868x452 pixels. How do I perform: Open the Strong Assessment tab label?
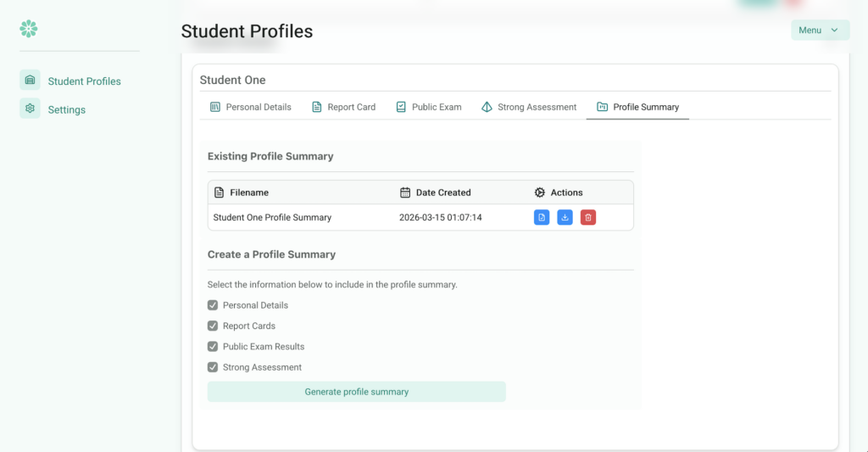click(x=537, y=107)
